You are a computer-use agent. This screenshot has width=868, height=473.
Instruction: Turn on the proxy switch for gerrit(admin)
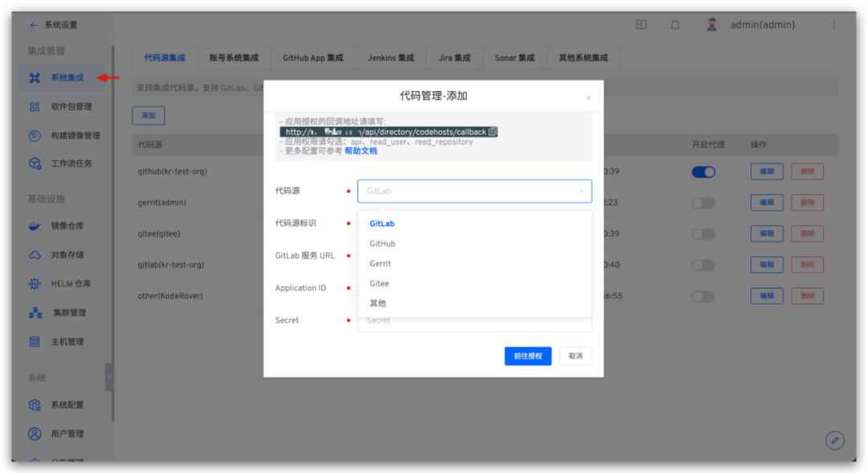pyautogui.click(x=703, y=202)
